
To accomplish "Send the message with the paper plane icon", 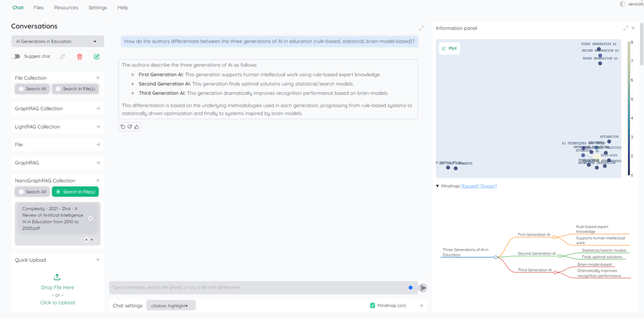I will pyautogui.click(x=422, y=288).
